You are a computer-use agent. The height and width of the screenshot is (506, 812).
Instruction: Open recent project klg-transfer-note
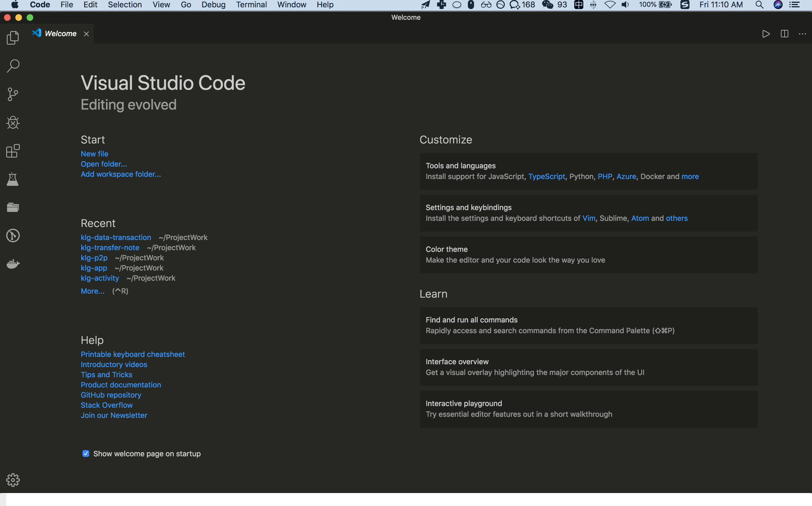click(110, 248)
